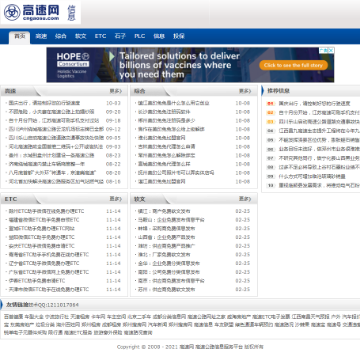
Task: Open the 青海省ETC助手 article link
Action: point(48,255)
